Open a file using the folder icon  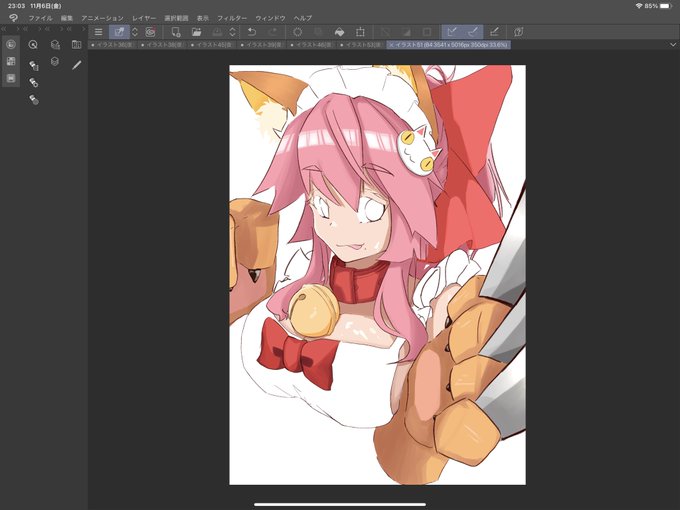[196, 32]
